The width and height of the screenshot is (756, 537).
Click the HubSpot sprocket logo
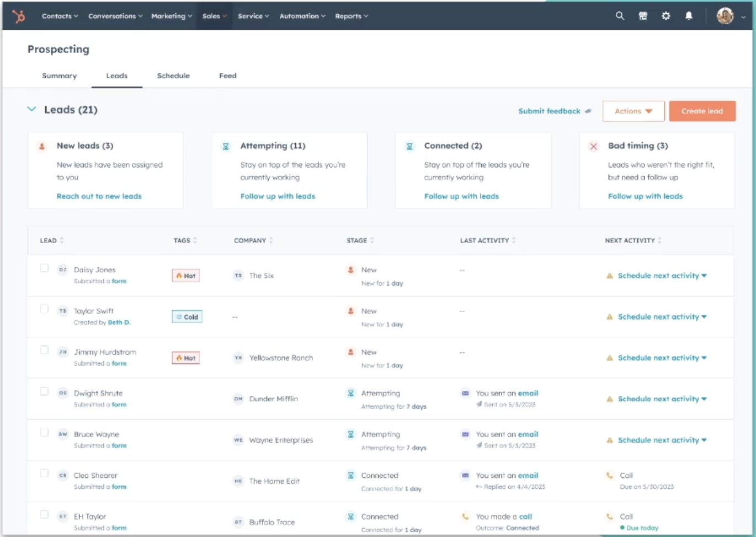coord(19,17)
